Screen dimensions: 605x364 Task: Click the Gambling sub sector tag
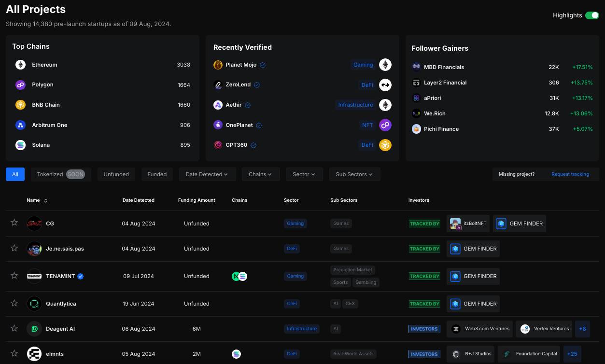366,282
